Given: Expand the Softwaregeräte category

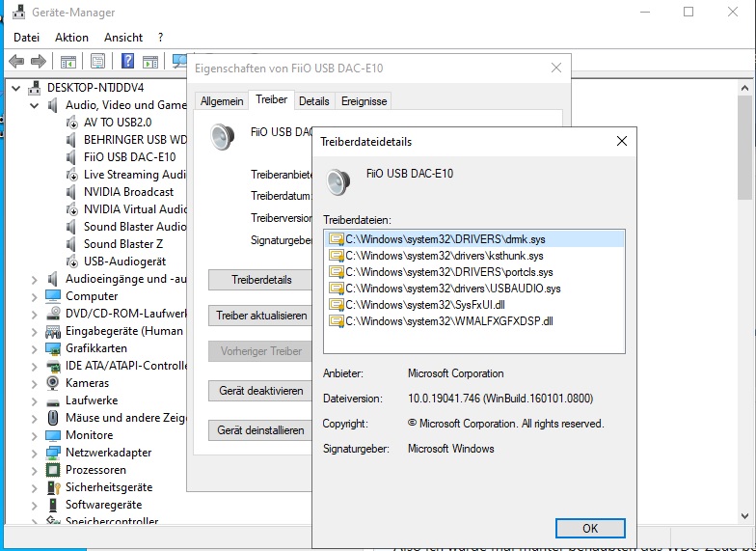Looking at the screenshot, I should pos(35,506).
